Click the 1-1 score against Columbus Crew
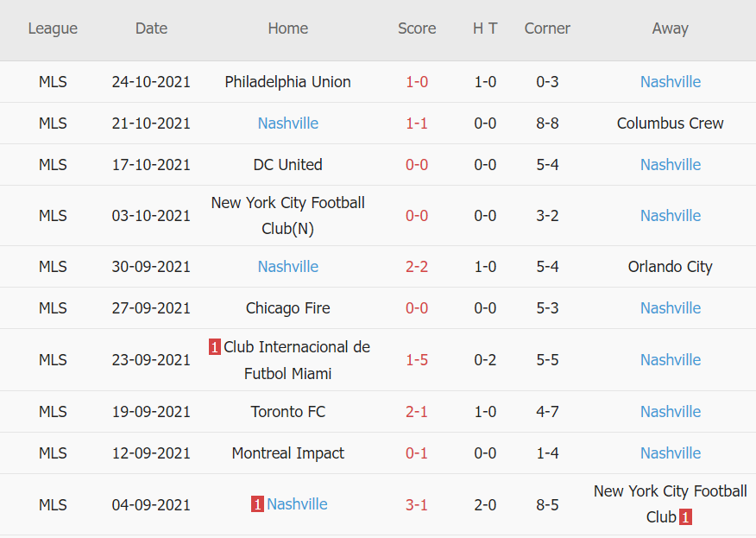The width and height of the screenshot is (756, 538). click(417, 123)
